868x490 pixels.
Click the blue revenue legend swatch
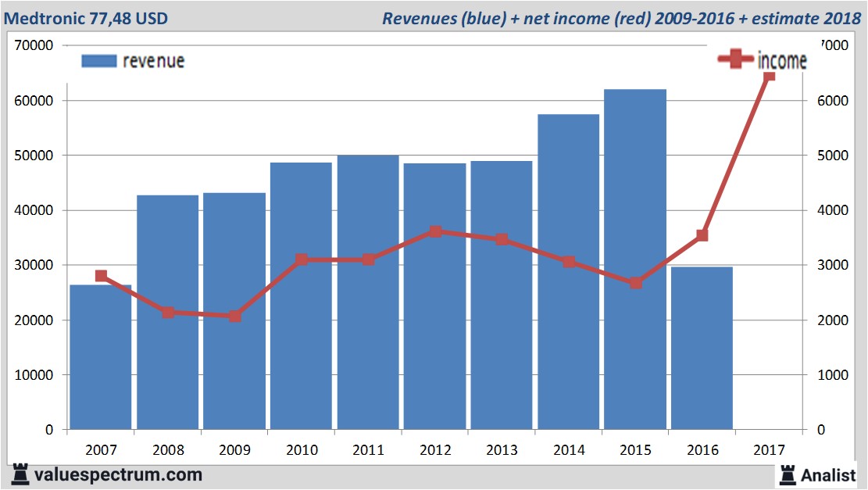point(99,61)
